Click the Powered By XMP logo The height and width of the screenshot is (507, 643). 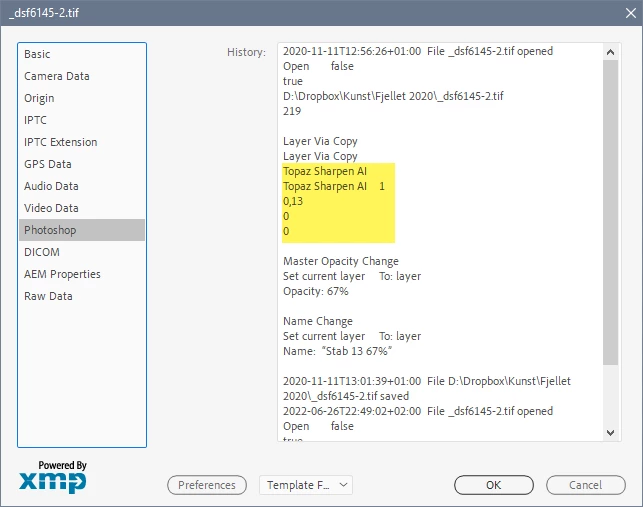tap(53, 476)
